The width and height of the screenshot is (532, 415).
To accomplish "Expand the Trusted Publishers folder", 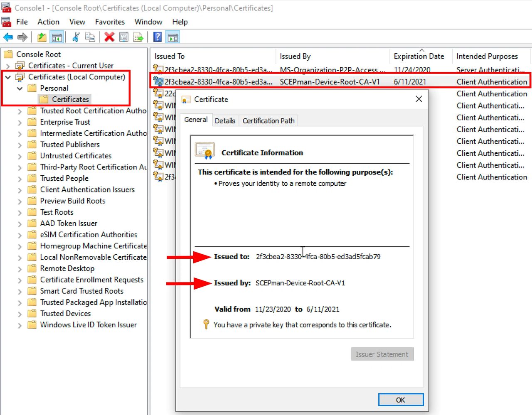I will click(20, 145).
